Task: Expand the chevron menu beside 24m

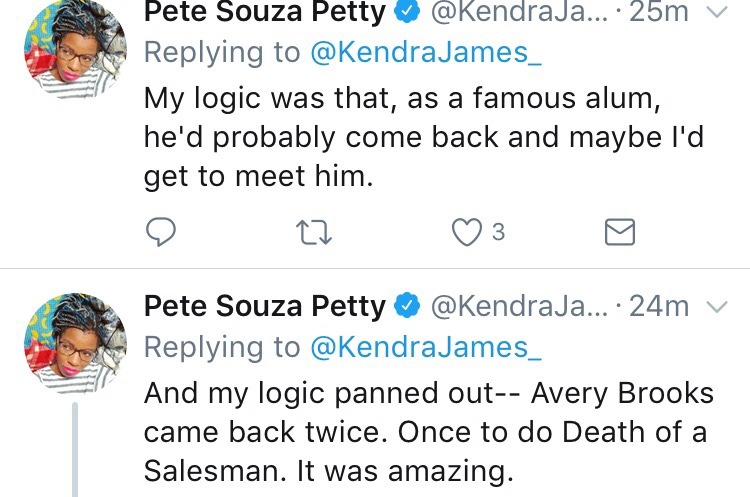Action: tap(715, 306)
